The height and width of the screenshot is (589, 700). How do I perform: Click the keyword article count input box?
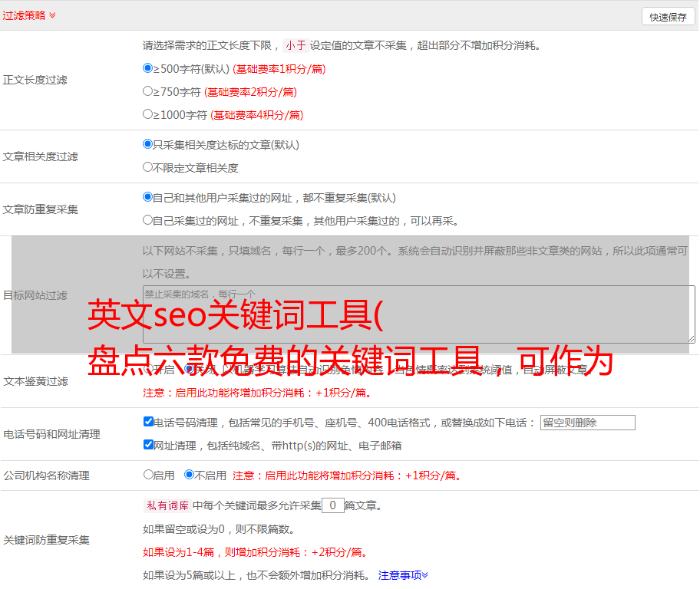point(332,505)
